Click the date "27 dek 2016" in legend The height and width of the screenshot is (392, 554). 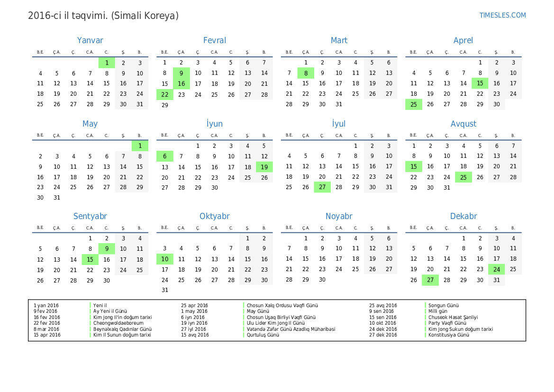click(383, 335)
